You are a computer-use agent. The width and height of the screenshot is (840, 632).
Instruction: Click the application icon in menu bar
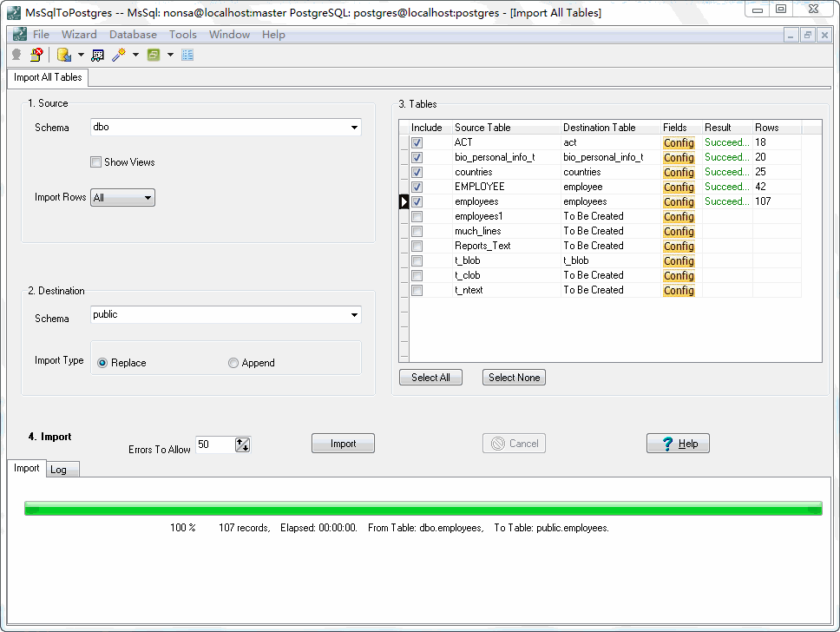[x=20, y=35]
